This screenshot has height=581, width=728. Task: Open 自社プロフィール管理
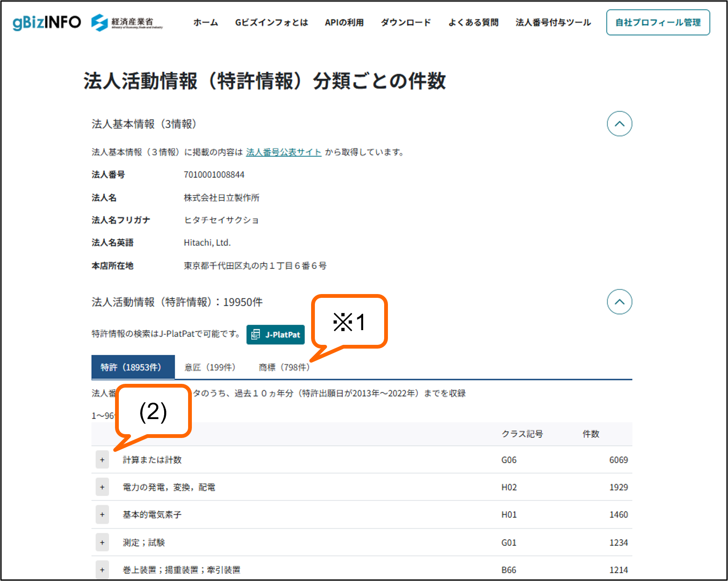658,23
